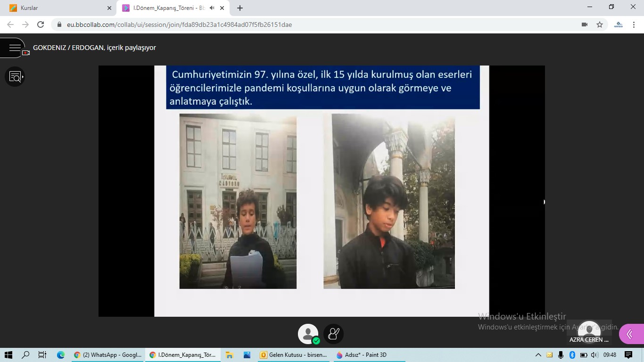Viewport: 644px width, 362px height.
Task: Click the content view zoom controls icon
Action: click(x=15, y=76)
